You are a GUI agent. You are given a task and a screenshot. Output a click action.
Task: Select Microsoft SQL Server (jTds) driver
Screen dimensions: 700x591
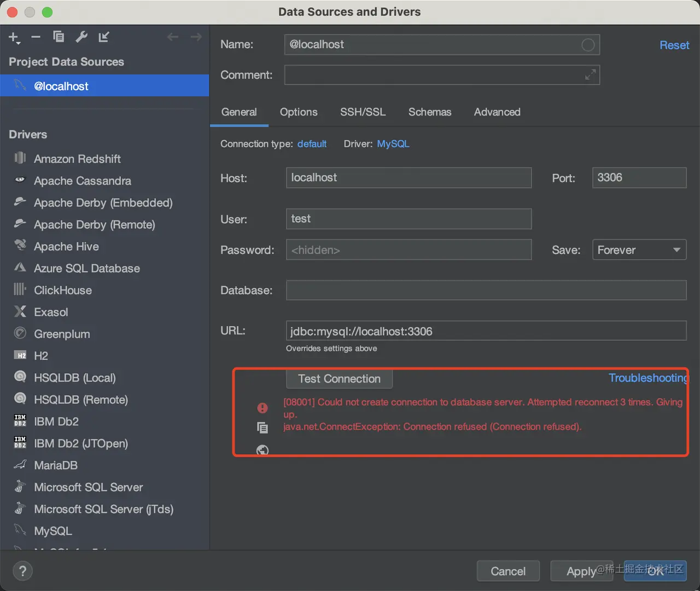pyautogui.click(x=104, y=509)
